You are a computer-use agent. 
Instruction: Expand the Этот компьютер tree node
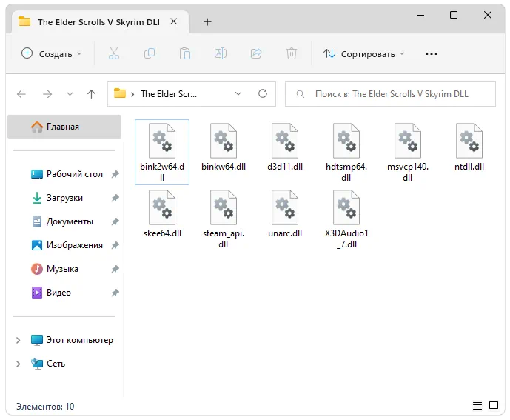pyautogui.click(x=19, y=340)
